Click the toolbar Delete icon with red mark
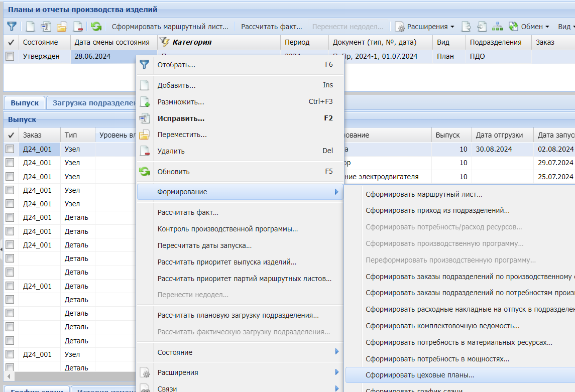This screenshot has height=392, width=575. pos(78,27)
